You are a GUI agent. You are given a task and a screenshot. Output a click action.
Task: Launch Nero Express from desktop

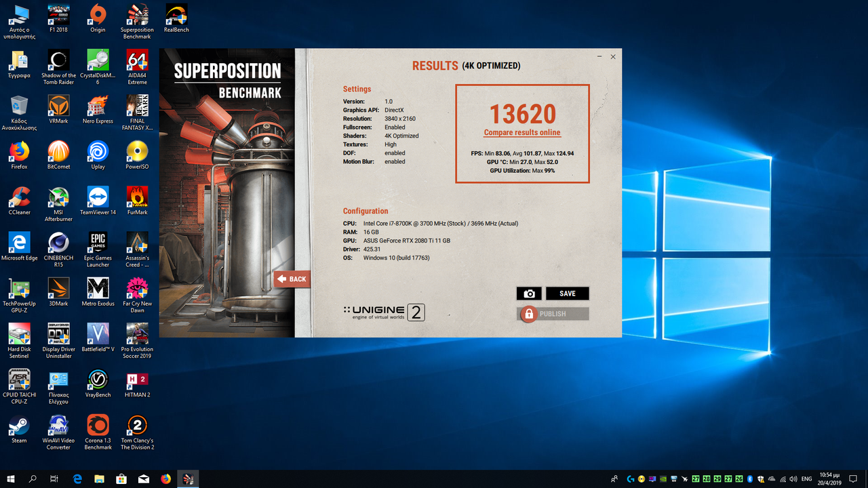tap(98, 110)
